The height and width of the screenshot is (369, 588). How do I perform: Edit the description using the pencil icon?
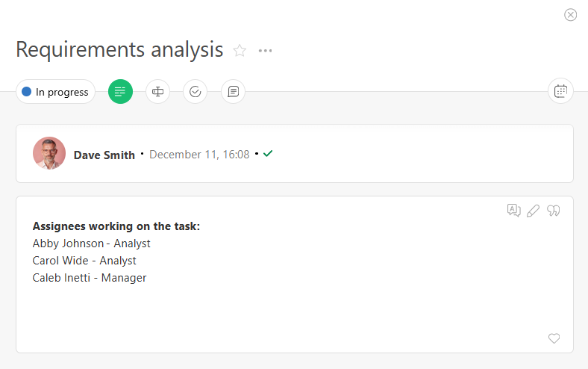click(533, 211)
